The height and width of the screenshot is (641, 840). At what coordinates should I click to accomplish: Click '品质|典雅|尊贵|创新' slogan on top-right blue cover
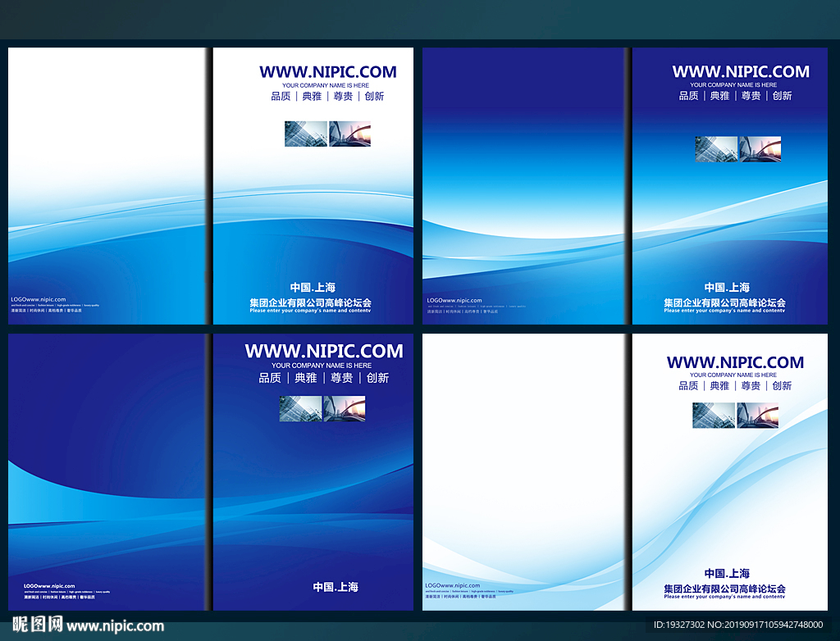735,96
